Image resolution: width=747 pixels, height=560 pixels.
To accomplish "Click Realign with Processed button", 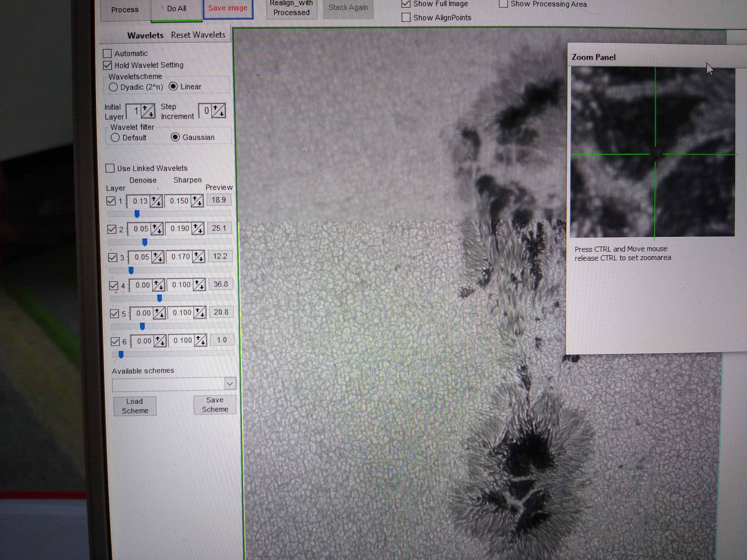I will (x=291, y=8).
